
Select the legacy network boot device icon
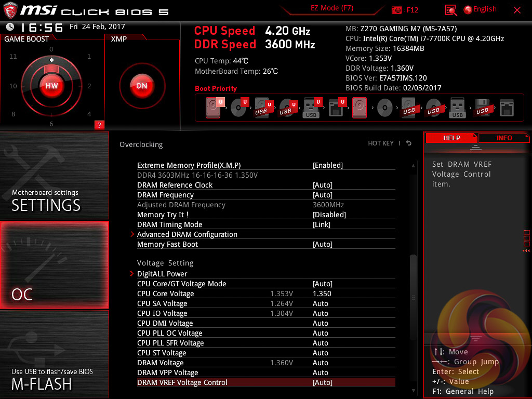point(507,108)
